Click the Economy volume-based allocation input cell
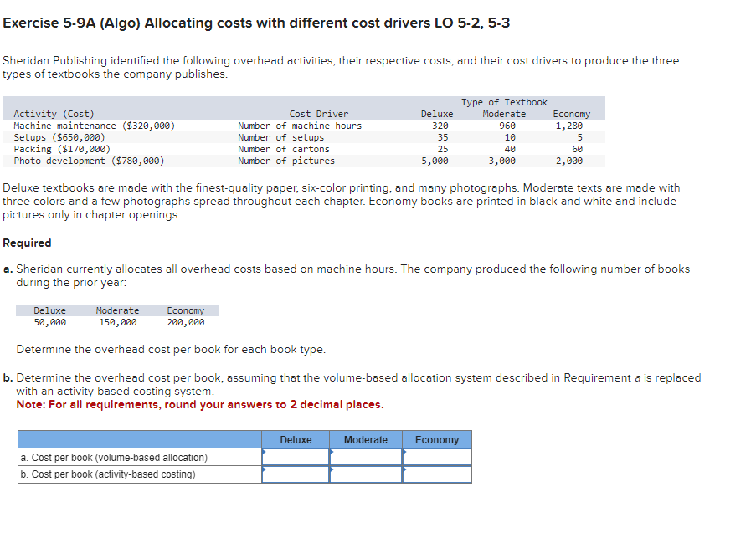 pyautogui.click(x=436, y=457)
